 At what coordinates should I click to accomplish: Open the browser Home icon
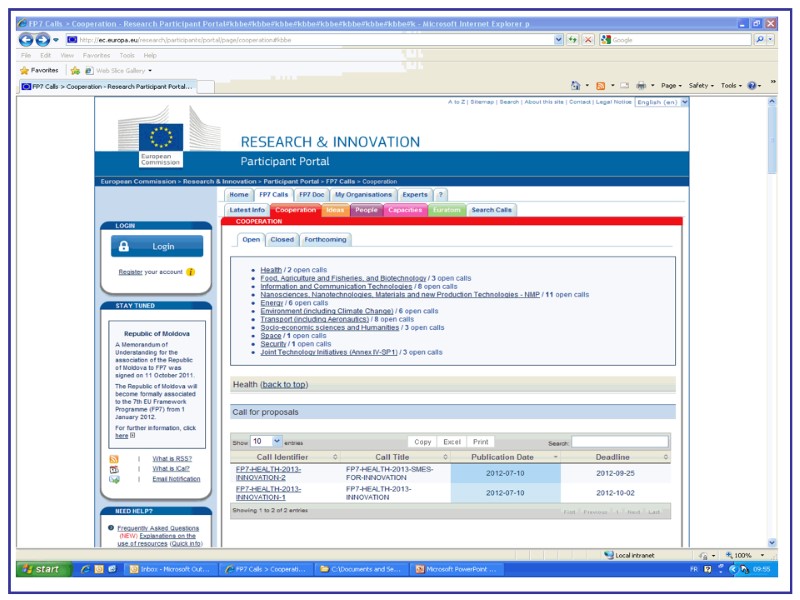tap(575, 86)
